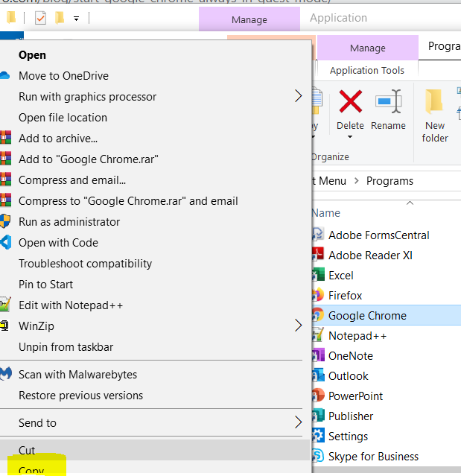
Task: Switch to the Application Tools tab
Action: (x=367, y=70)
